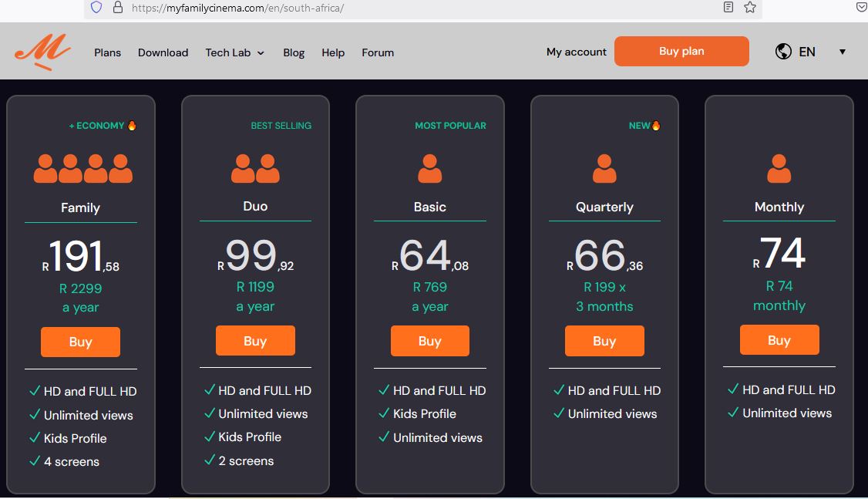Click Buy under the Monthly plan
This screenshot has height=499, width=868.
(x=779, y=340)
